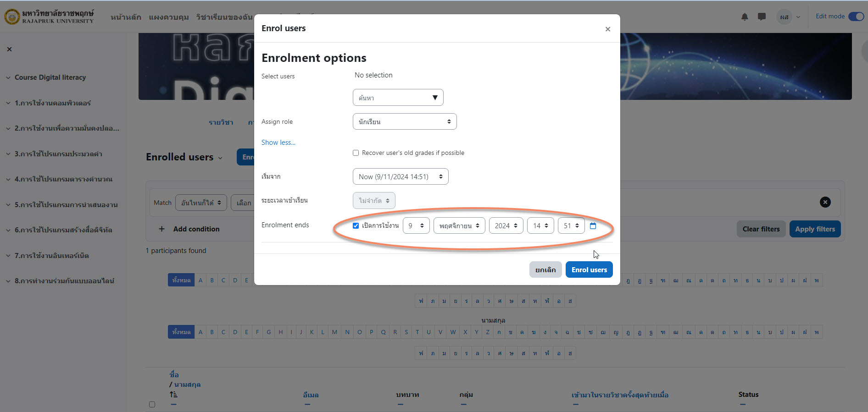Sort by name using the sort icon
The width and height of the screenshot is (868, 412).
tap(173, 394)
